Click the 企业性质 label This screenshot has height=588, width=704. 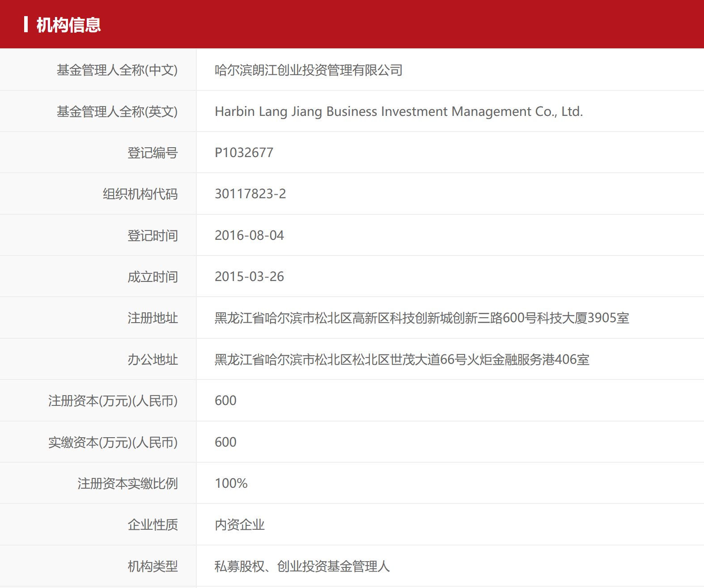pos(153,524)
